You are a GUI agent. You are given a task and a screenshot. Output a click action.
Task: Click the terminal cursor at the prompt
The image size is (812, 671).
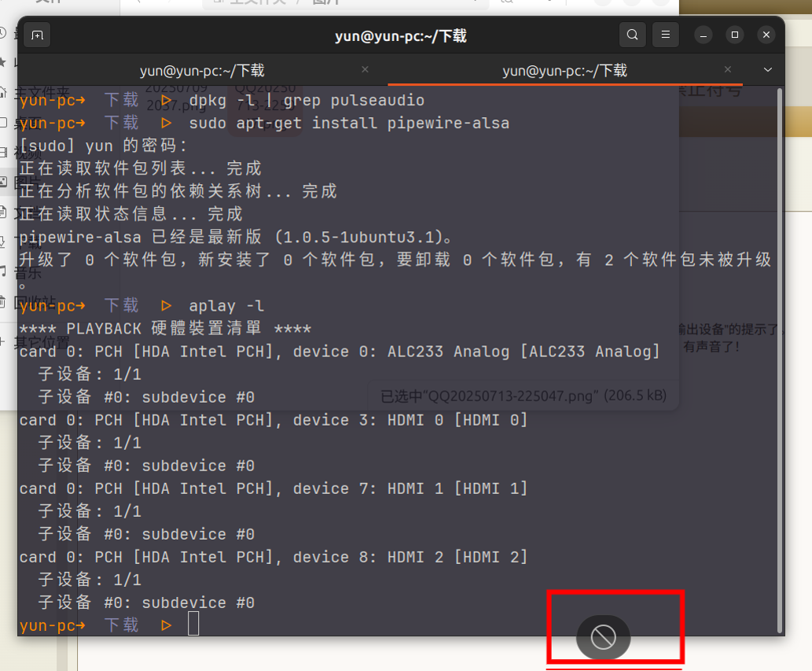coord(193,623)
